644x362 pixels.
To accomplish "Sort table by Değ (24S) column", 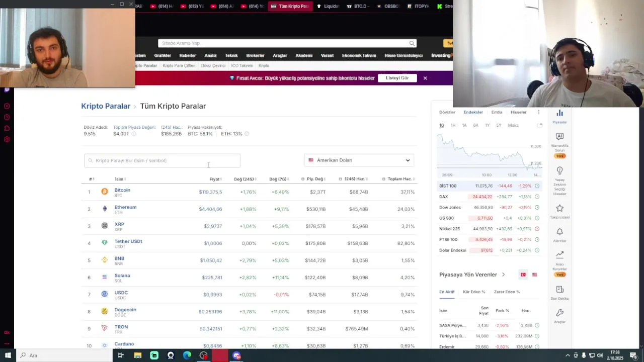I will pyautogui.click(x=245, y=179).
